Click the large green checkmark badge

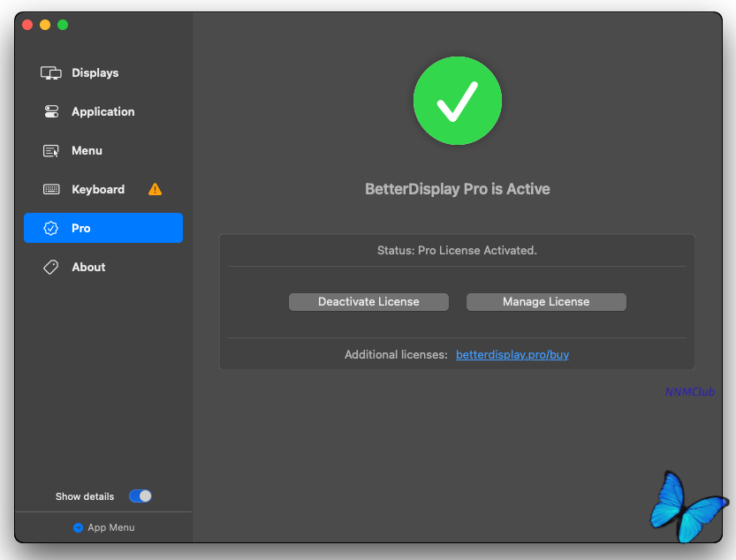point(458,100)
